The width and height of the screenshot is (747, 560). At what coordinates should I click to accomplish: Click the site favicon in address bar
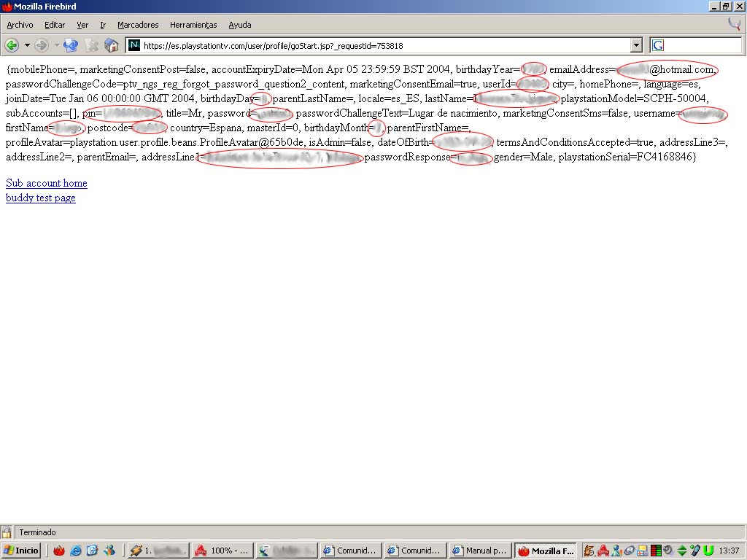134,45
